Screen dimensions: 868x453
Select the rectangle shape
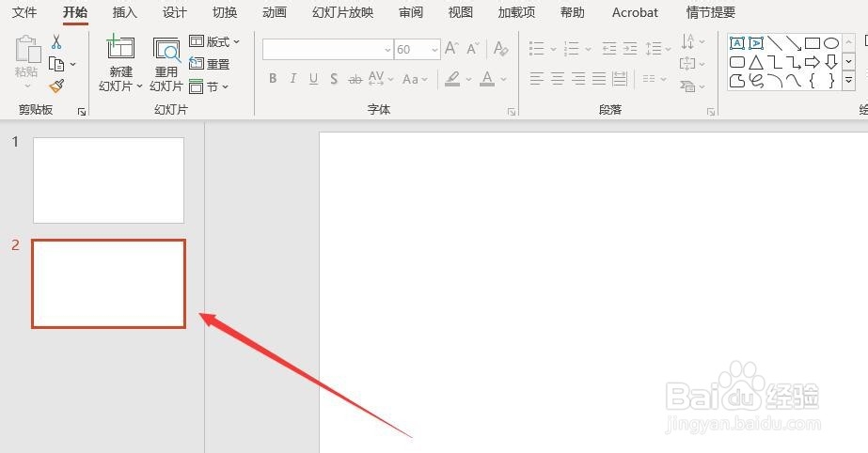click(x=813, y=43)
